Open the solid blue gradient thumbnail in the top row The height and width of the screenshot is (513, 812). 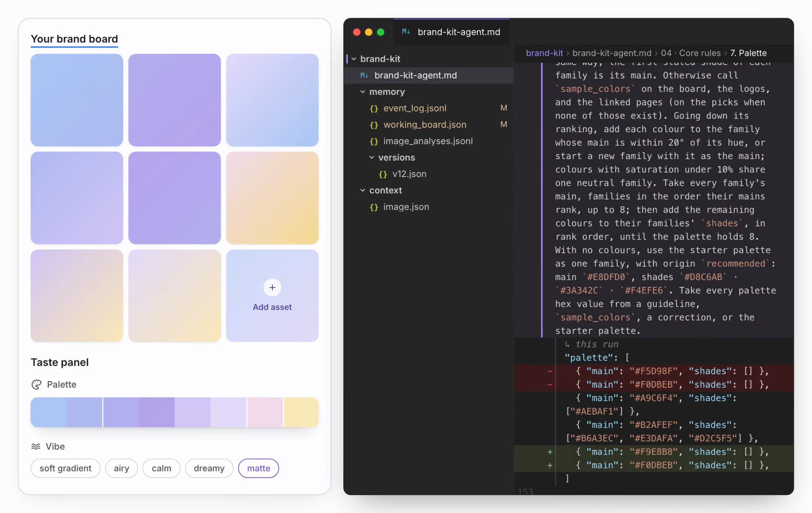click(77, 100)
